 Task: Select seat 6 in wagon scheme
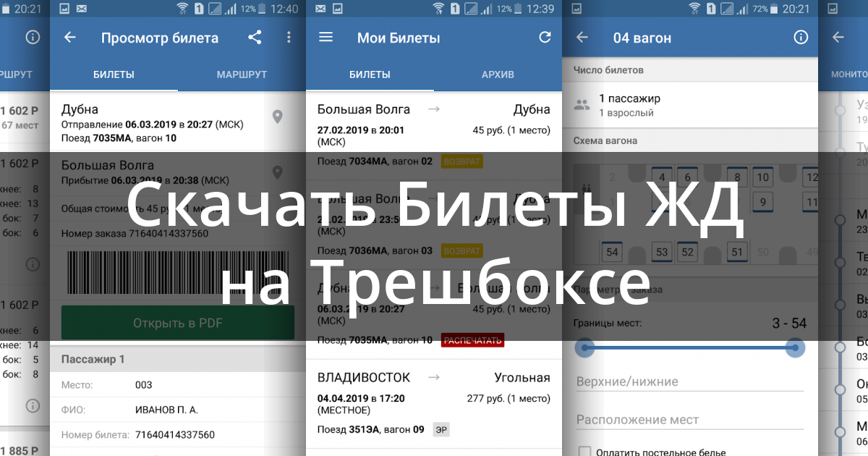coord(687,177)
